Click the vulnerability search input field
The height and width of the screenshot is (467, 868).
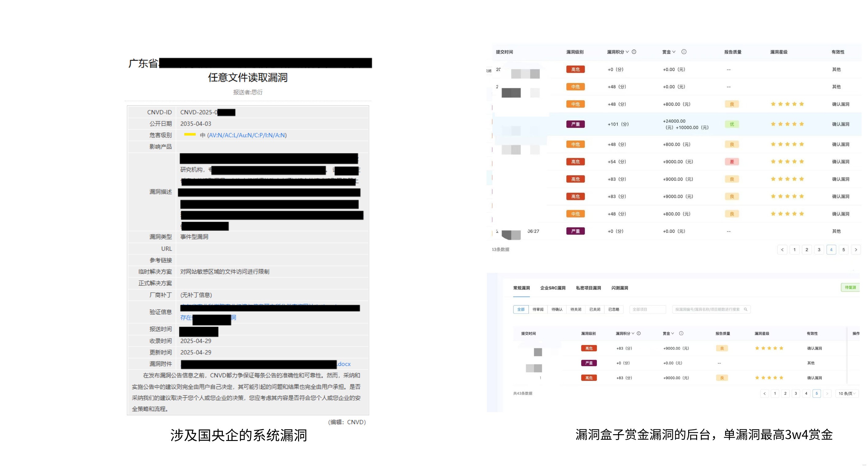point(707,309)
